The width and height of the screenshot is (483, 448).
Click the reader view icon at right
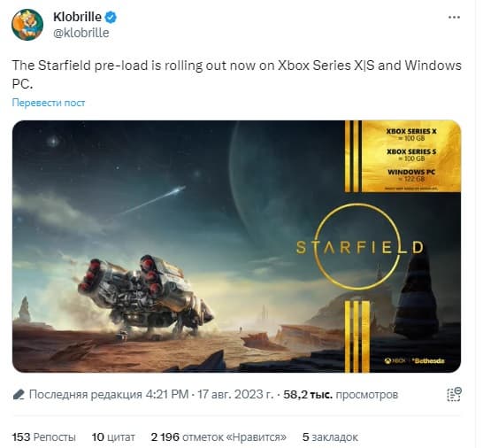coord(454,394)
